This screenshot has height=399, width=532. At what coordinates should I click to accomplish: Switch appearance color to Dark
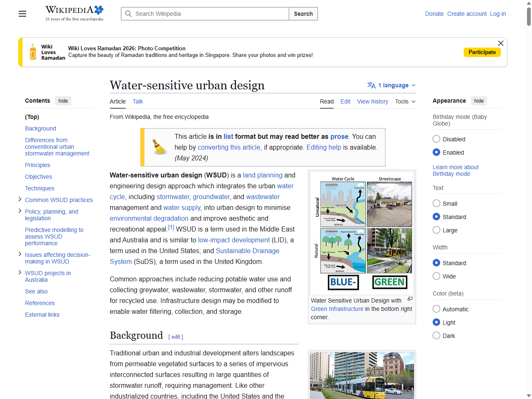[x=436, y=335]
